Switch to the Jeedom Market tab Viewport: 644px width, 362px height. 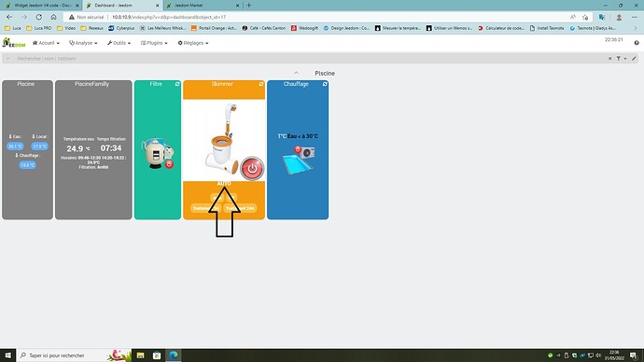(203, 6)
